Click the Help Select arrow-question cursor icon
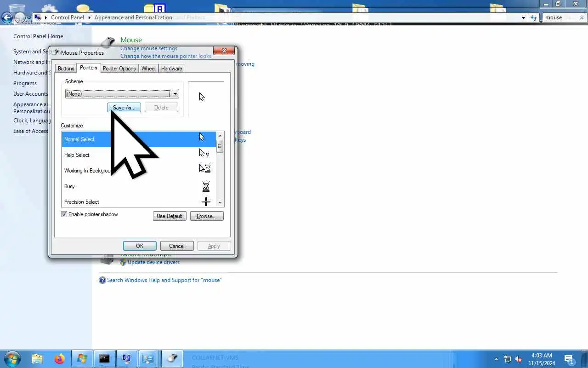Viewport: 588px width, 368px height. point(204,154)
